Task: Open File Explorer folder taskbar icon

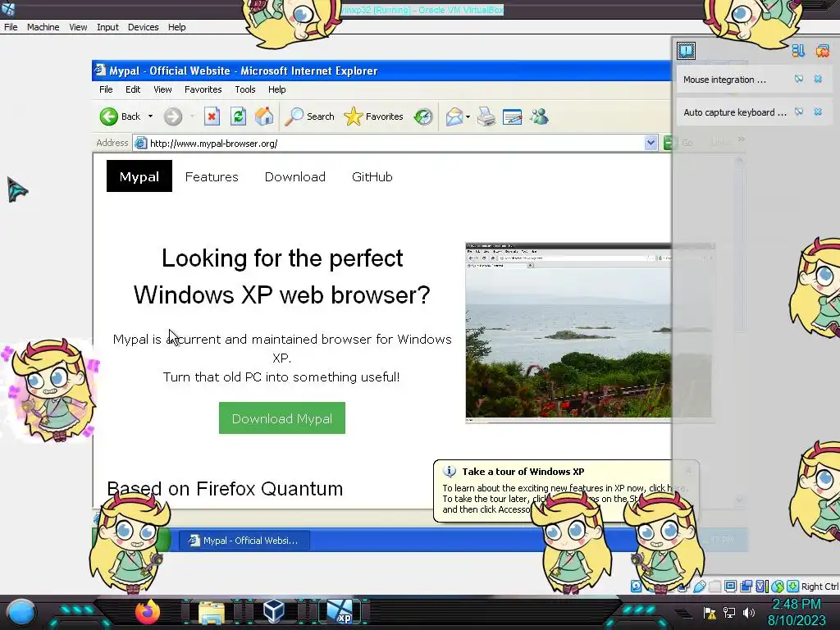Action: (212, 613)
